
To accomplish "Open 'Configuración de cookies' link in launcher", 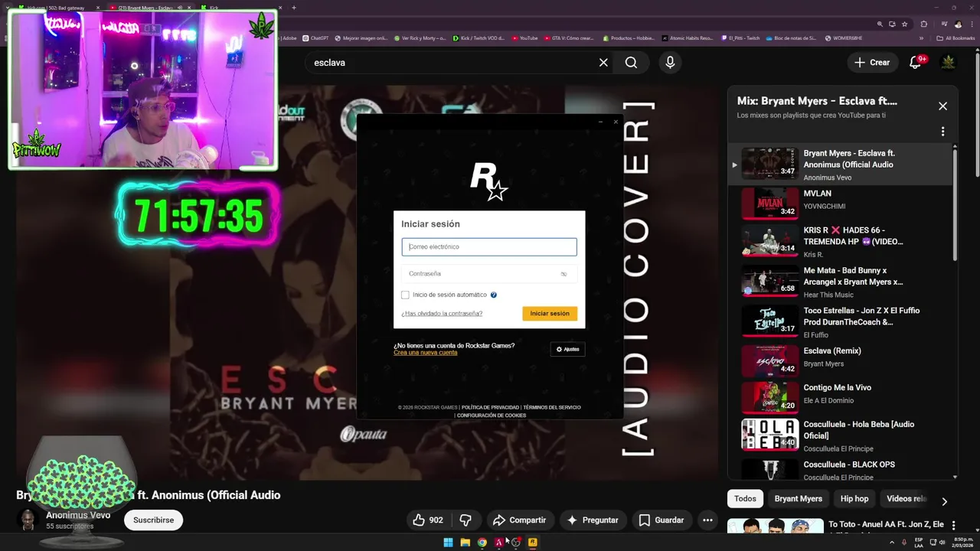I will tap(492, 416).
